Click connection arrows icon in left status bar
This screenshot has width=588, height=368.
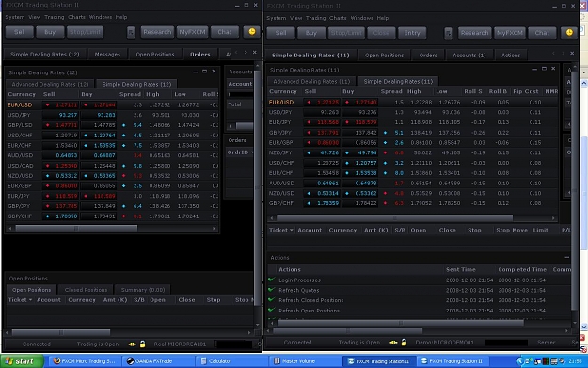point(132,344)
